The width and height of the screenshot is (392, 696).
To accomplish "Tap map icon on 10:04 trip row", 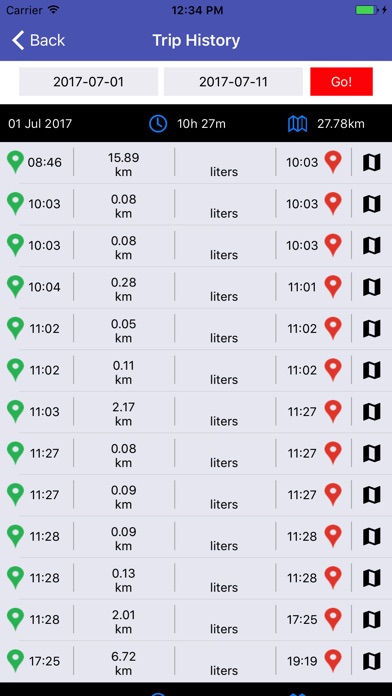I will point(372,287).
